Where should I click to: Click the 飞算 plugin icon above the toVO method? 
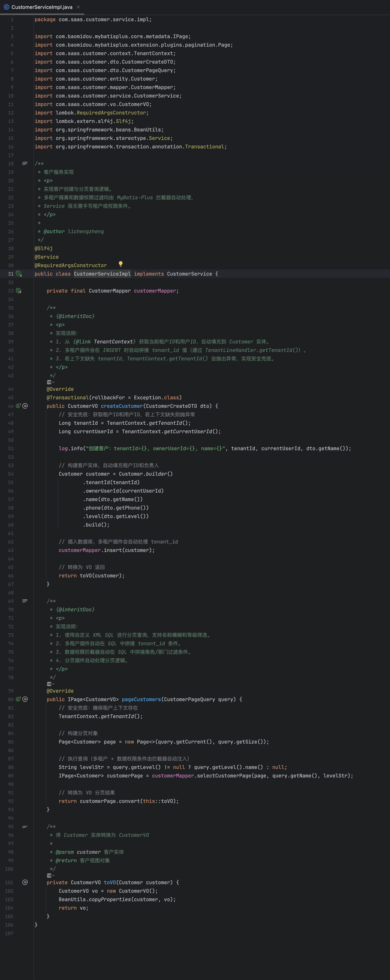pyautogui.click(x=49, y=875)
